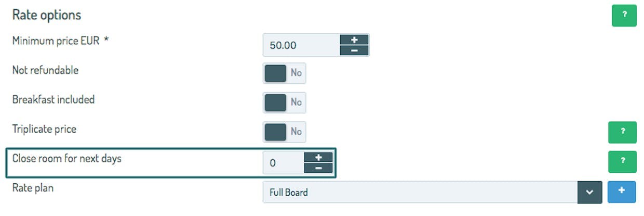Screen dimensions: 644x216
Task: Expand Rate plan list via chevron arrow
Action: 589,192
